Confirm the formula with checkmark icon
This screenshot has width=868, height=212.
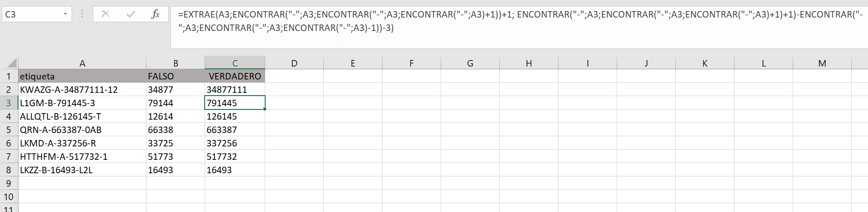[131, 14]
